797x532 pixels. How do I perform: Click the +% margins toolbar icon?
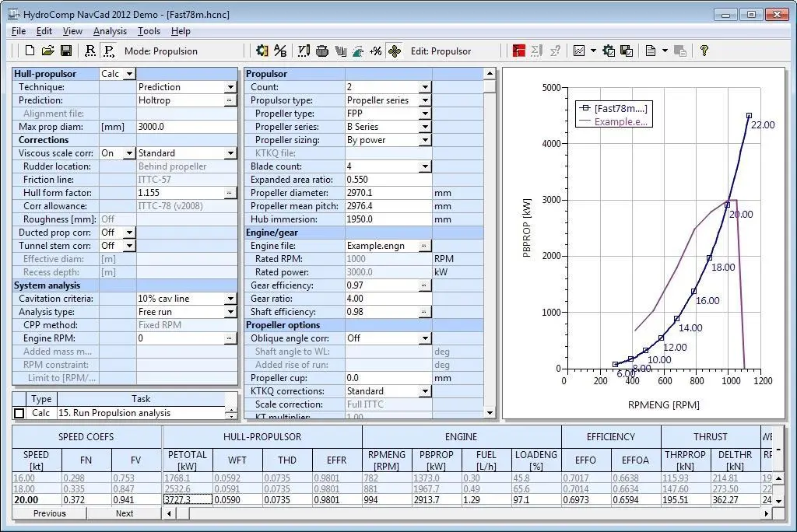376,51
